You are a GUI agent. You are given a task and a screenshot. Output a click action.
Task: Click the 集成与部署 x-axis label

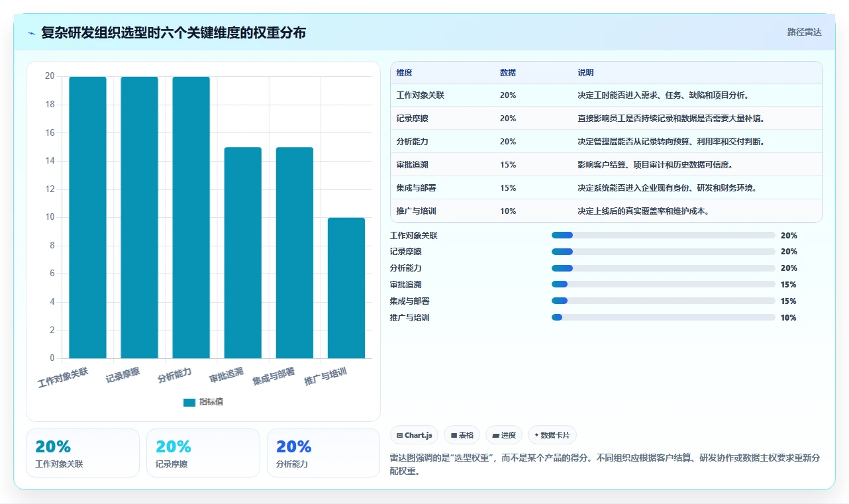(x=274, y=377)
